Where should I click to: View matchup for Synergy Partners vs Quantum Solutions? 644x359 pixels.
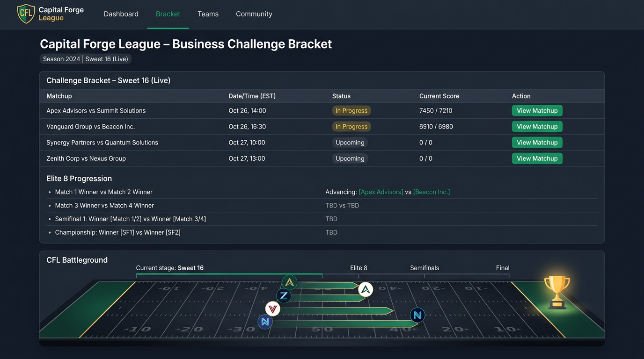pos(537,143)
